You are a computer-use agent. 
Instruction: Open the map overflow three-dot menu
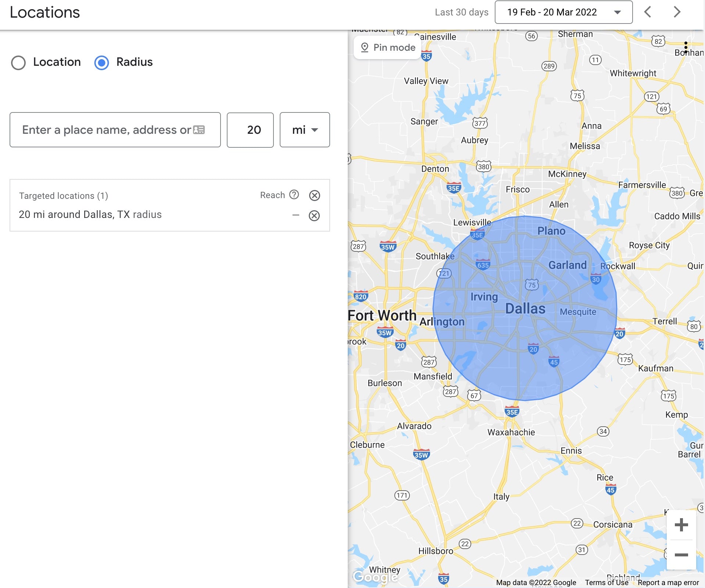coord(685,46)
